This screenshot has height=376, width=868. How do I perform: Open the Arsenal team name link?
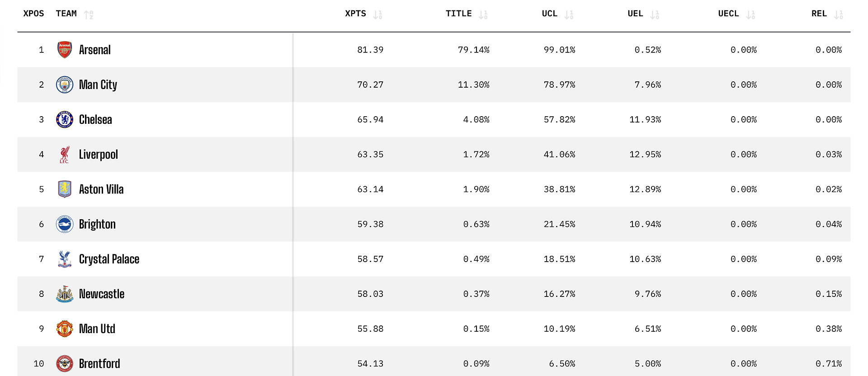(95, 50)
